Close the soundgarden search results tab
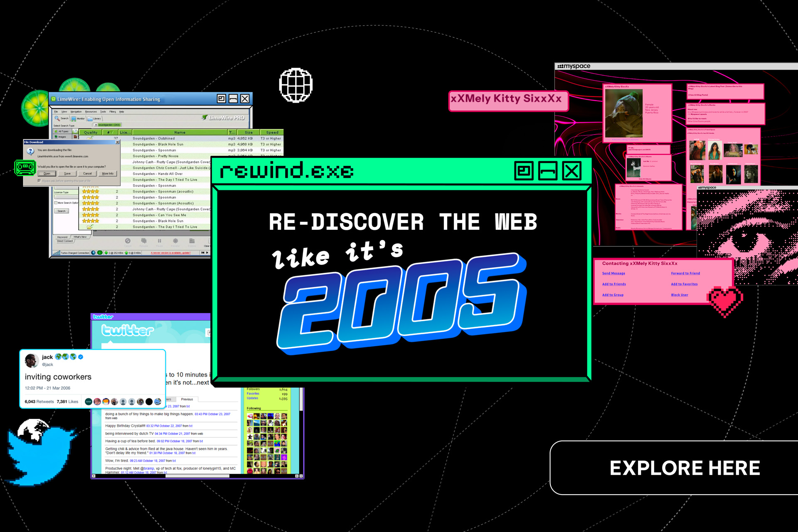798x532 pixels. pyautogui.click(x=96, y=125)
